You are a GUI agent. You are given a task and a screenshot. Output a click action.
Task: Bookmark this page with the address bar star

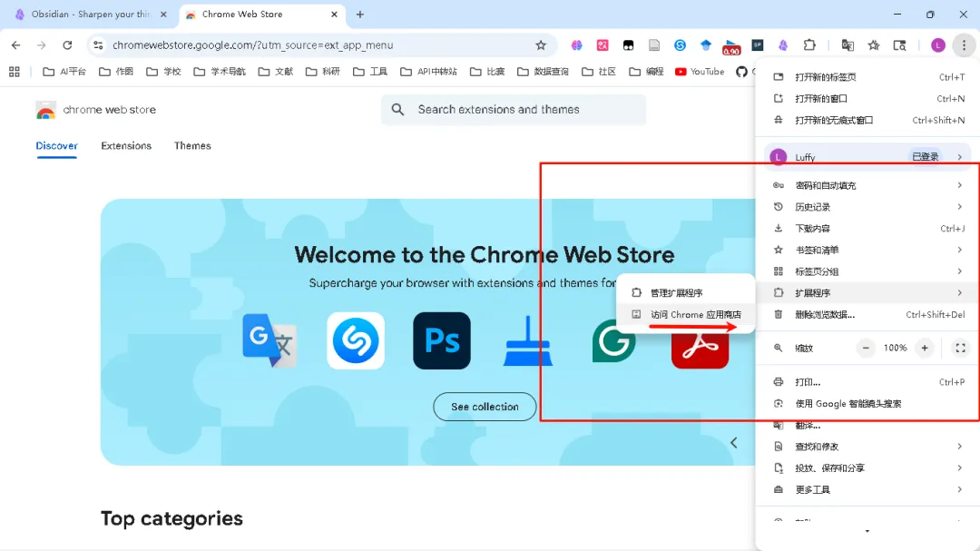[541, 45]
